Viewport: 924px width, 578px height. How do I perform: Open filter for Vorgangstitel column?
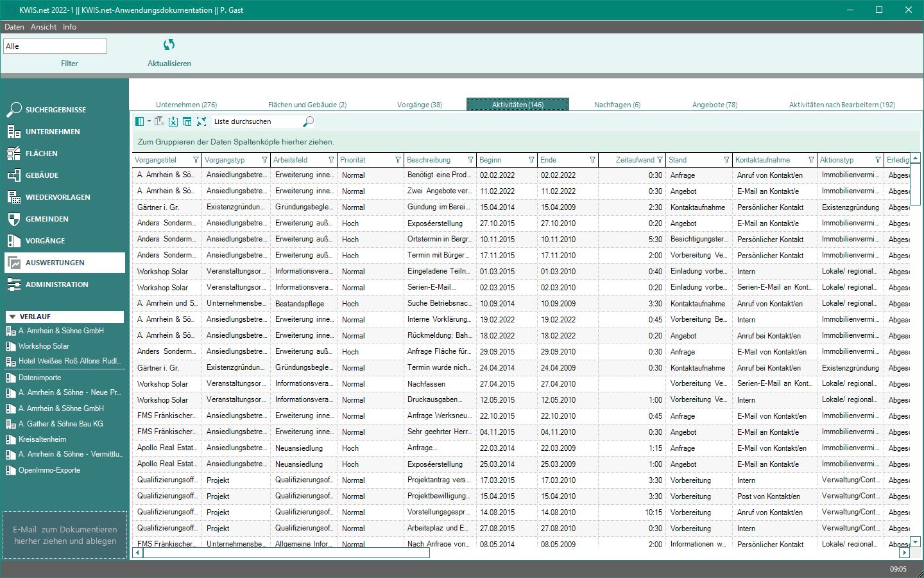(196, 160)
